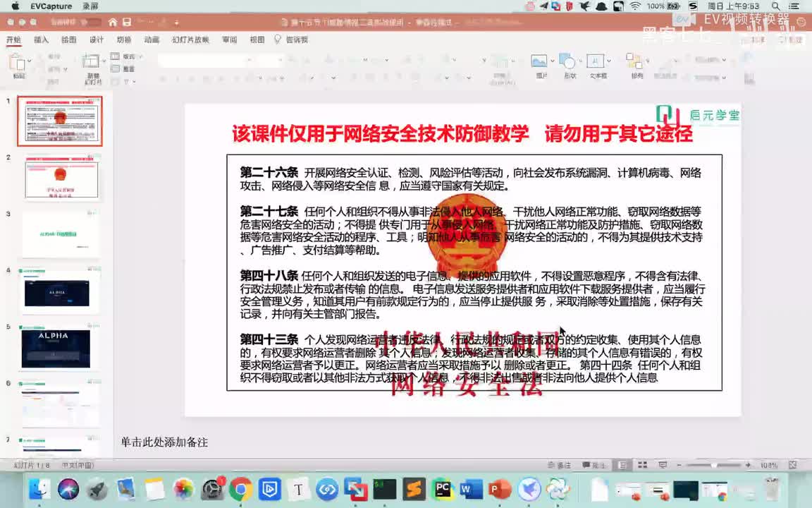This screenshot has width=812, height=508.
Task: Open Launchpad rocket in Dock
Action: (x=97, y=489)
